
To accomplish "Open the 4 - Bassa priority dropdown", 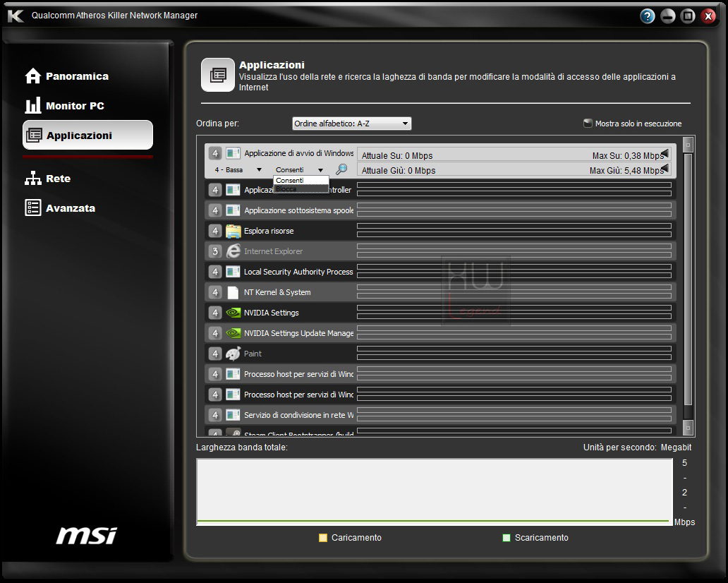I will point(238,170).
